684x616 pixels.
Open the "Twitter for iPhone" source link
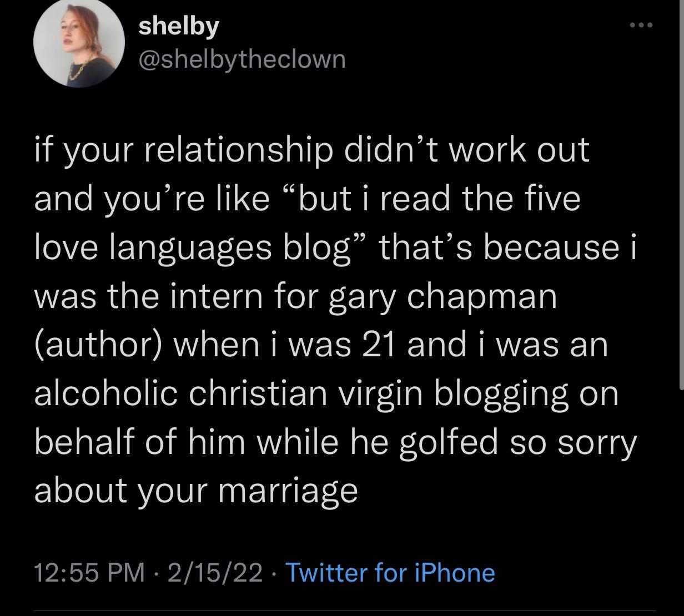coord(390,572)
